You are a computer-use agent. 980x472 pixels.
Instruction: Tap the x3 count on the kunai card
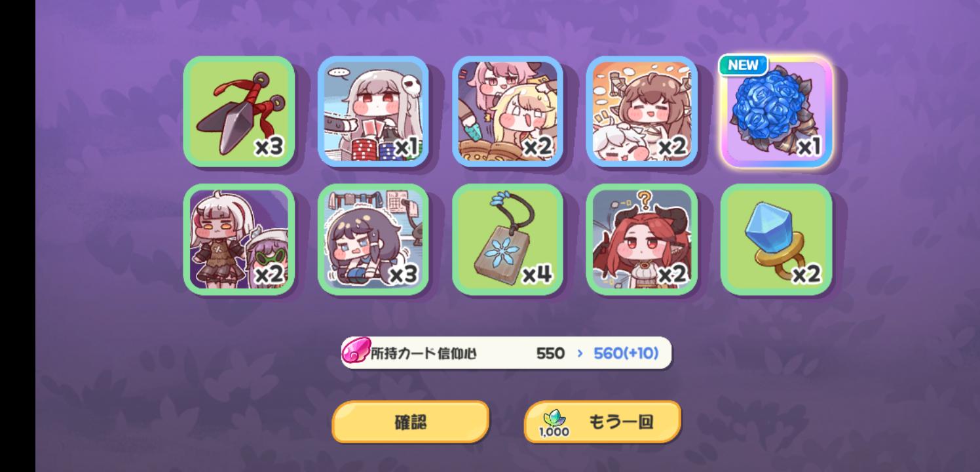point(269,147)
